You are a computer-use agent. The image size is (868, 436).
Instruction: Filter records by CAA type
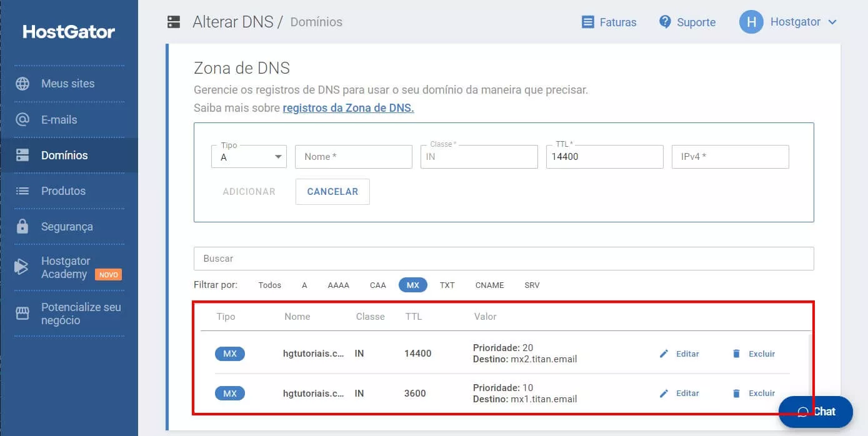click(x=378, y=285)
